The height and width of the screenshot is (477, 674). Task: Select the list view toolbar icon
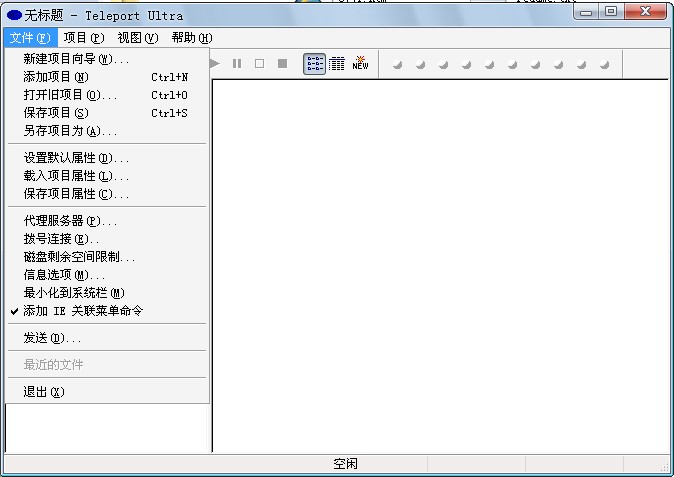click(x=314, y=64)
